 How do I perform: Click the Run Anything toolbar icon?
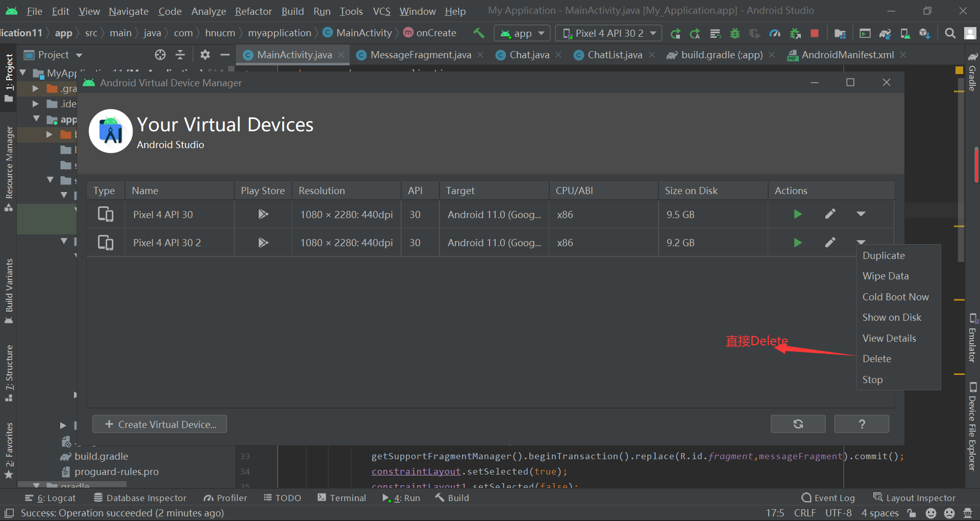865,34
